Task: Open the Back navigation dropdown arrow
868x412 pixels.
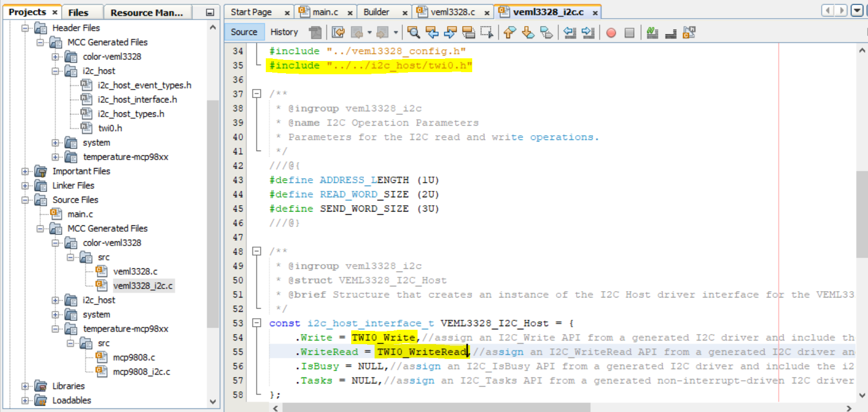Action: (370, 32)
